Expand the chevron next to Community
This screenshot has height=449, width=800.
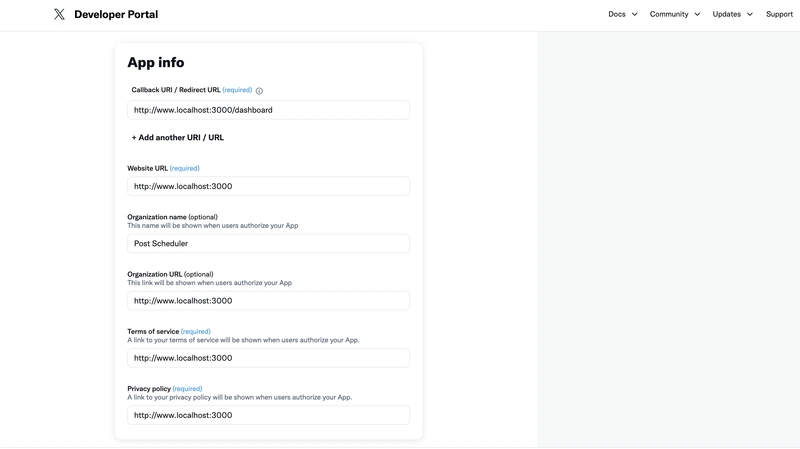point(697,15)
